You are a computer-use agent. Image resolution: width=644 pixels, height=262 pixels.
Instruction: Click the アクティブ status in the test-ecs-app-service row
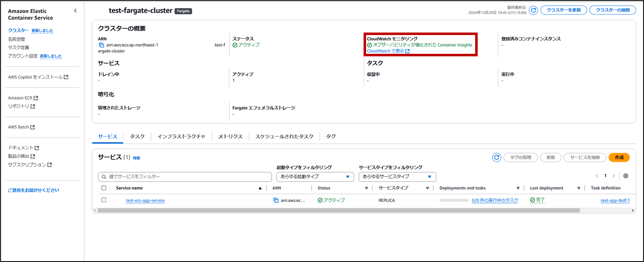331,200
